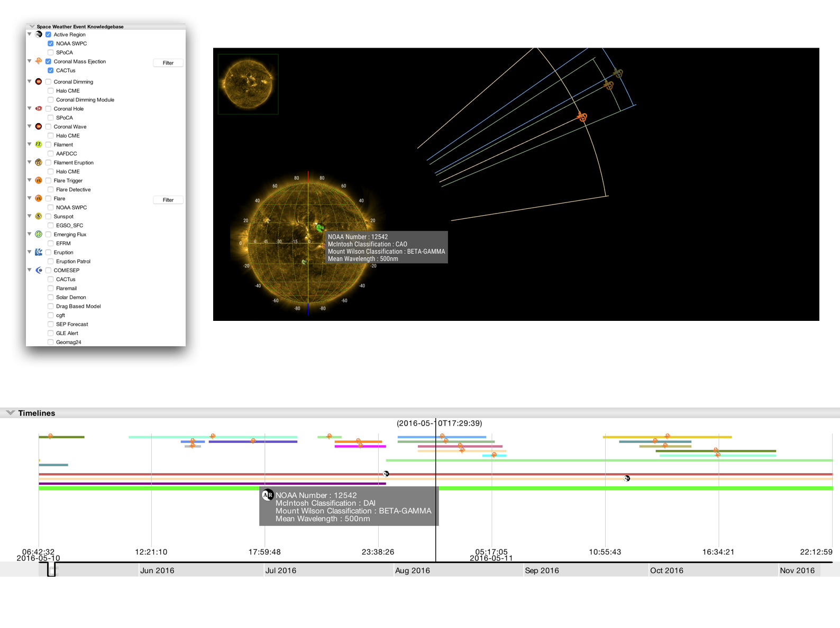Select Jul 2016 in the month bar
Screen dimensions: 840x628
[x=281, y=570]
